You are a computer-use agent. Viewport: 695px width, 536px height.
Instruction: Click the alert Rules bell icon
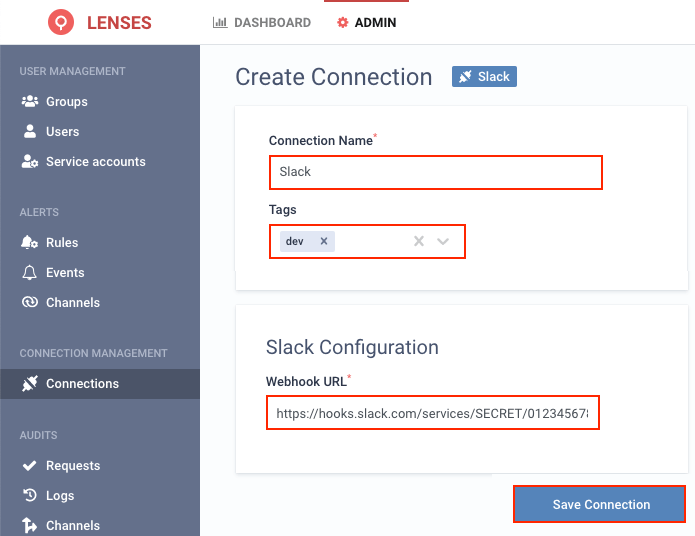[30, 243]
